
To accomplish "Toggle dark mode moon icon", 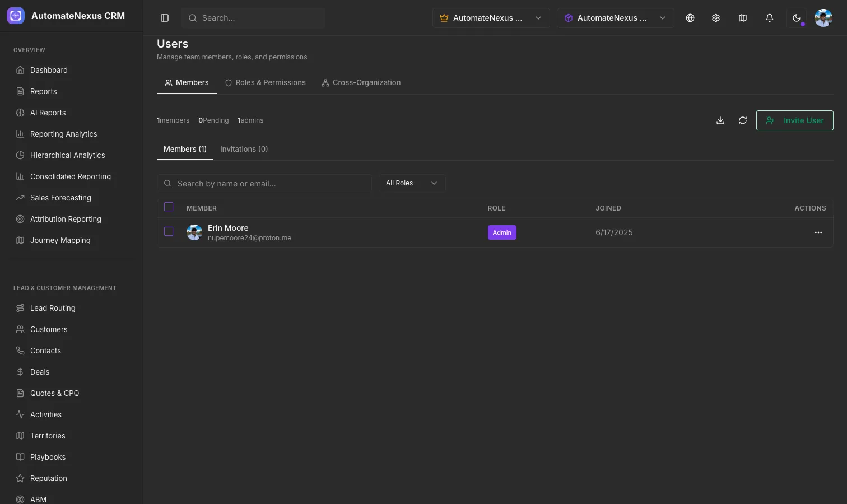I will tap(797, 18).
